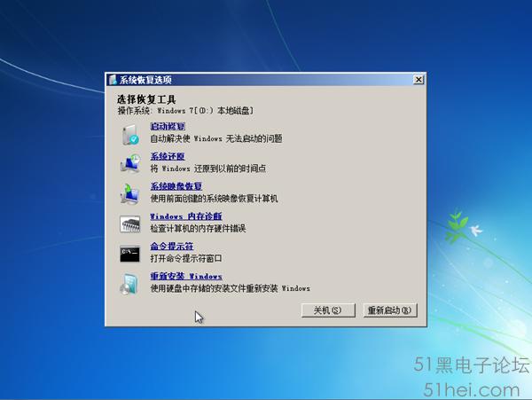Open the 命令提示符 link

[172, 246]
